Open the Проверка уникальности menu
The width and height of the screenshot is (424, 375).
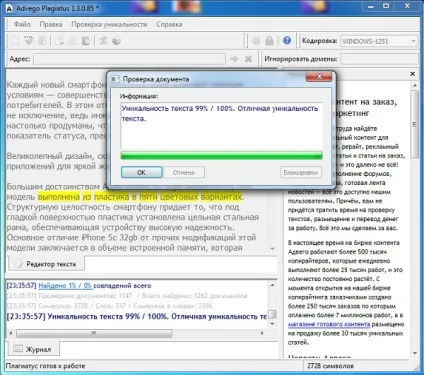pos(109,24)
